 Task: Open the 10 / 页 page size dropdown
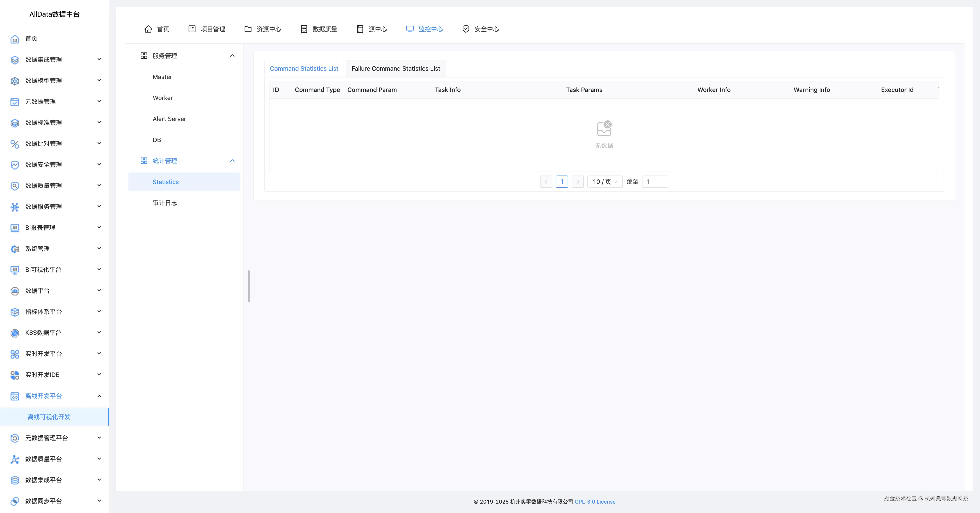pos(604,182)
